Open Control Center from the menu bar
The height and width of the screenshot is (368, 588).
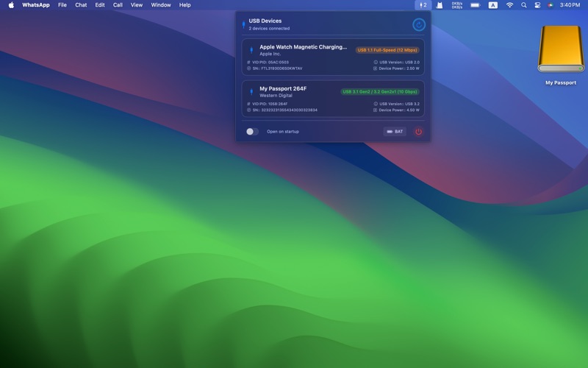pyautogui.click(x=537, y=5)
